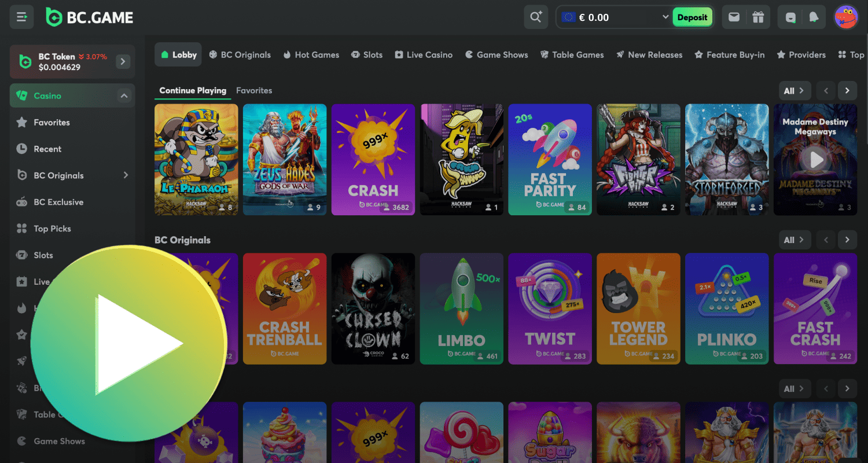Select the Feature Buy-in tab
Viewport: 868px width, 463px height.
click(729, 54)
